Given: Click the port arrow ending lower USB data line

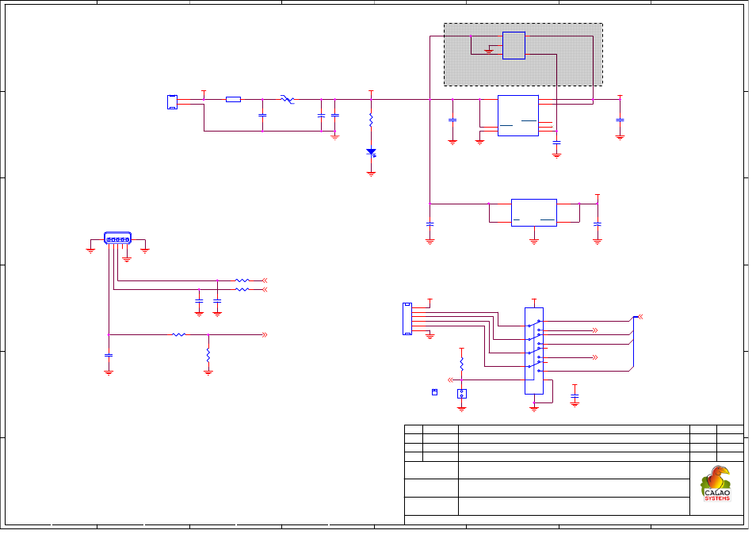Looking at the screenshot, I should (x=265, y=290).
